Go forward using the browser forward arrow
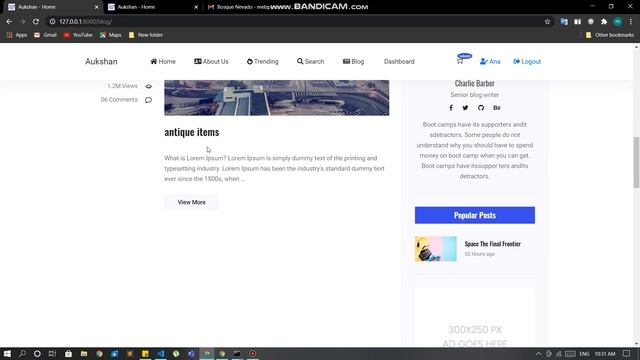640x360 pixels. (22, 22)
